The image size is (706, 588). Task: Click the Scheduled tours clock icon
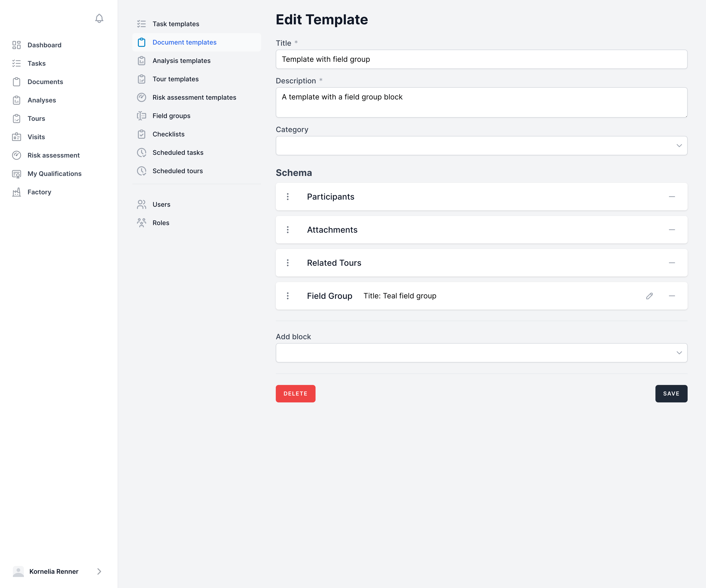click(x=142, y=171)
